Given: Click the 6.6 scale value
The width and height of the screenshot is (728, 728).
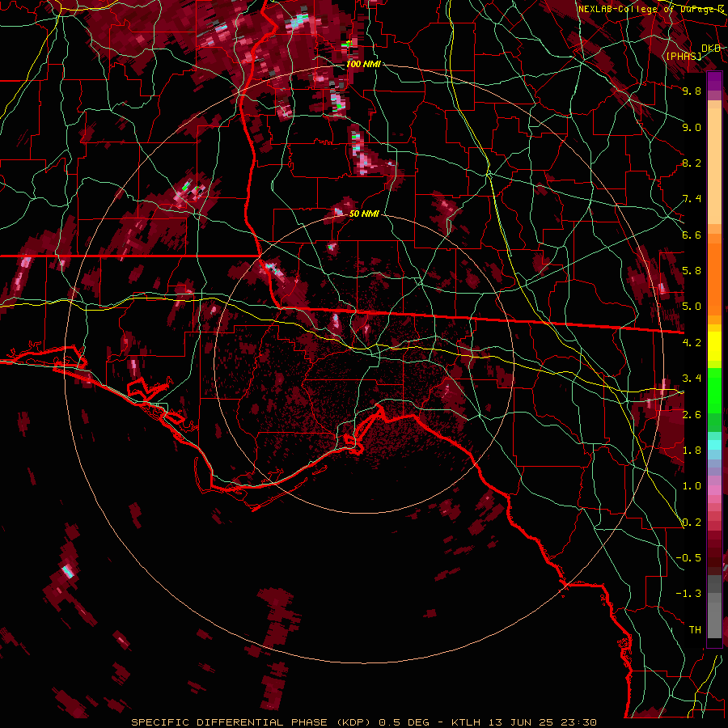Looking at the screenshot, I should point(692,235).
